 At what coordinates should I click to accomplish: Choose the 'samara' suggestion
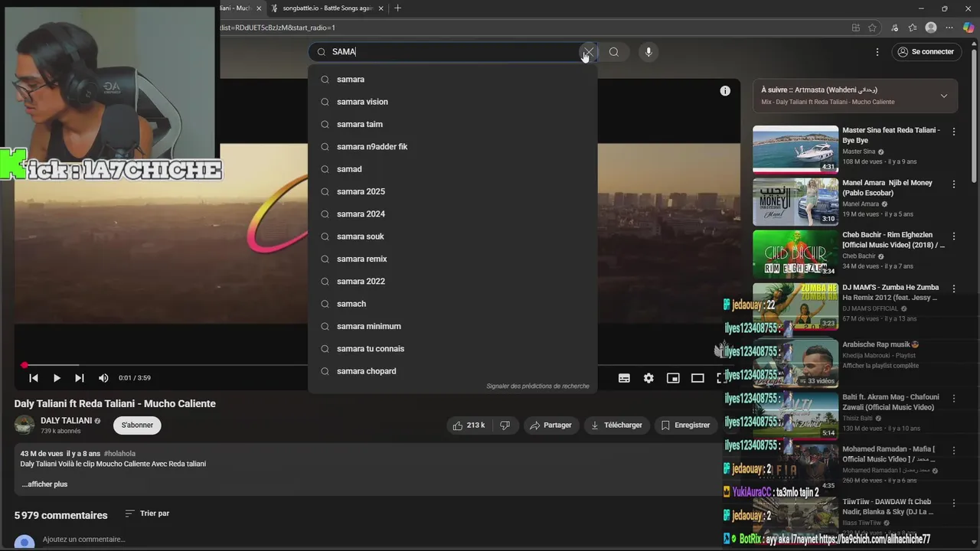pyautogui.click(x=452, y=80)
